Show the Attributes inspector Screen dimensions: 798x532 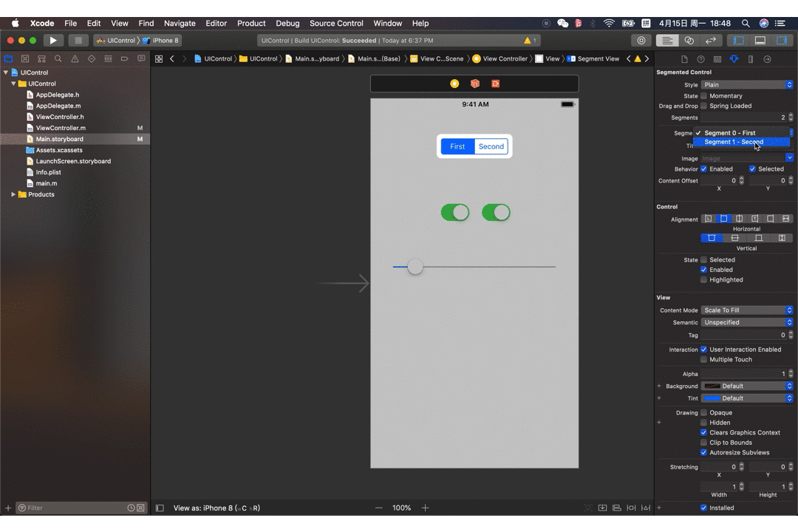pyautogui.click(x=734, y=59)
